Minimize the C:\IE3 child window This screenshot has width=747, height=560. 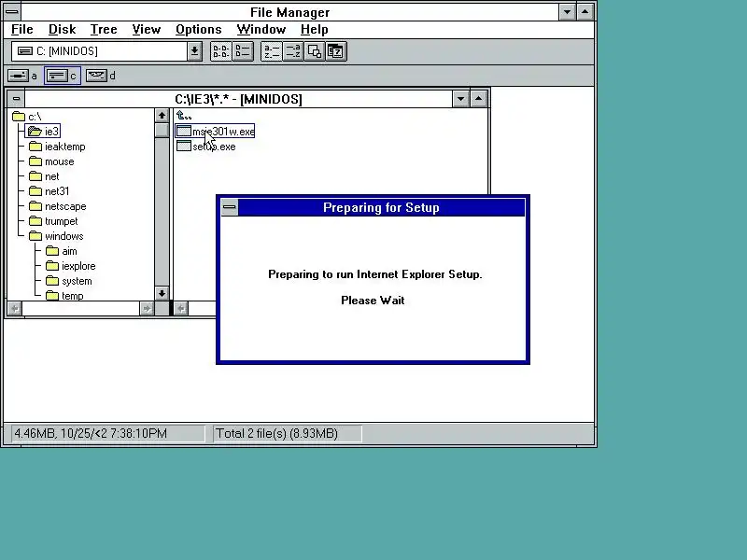(460, 99)
